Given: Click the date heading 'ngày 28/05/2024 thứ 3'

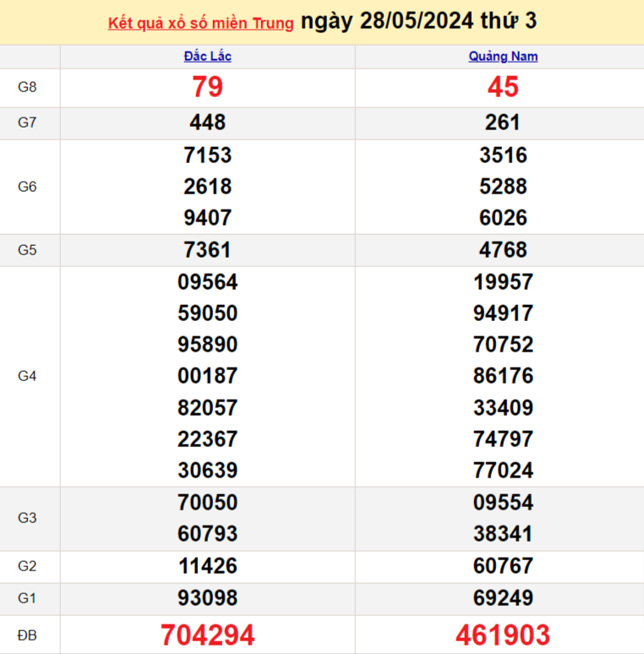Looking at the screenshot, I should pyautogui.click(x=418, y=21).
